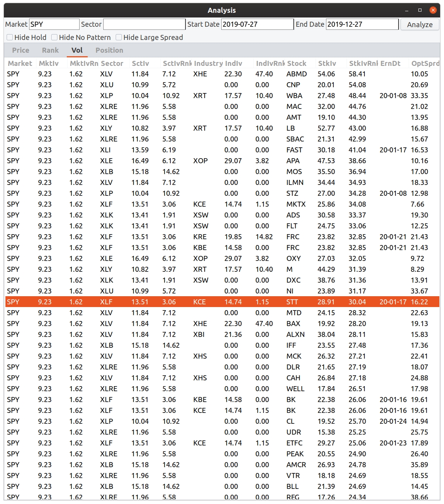Select the BLL stock row

[x=222, y=487]
